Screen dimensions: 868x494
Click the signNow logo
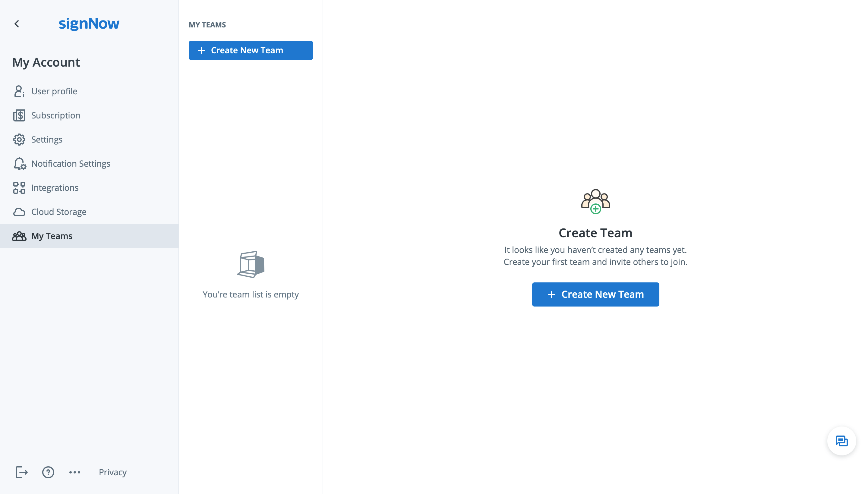coord(89,24)
